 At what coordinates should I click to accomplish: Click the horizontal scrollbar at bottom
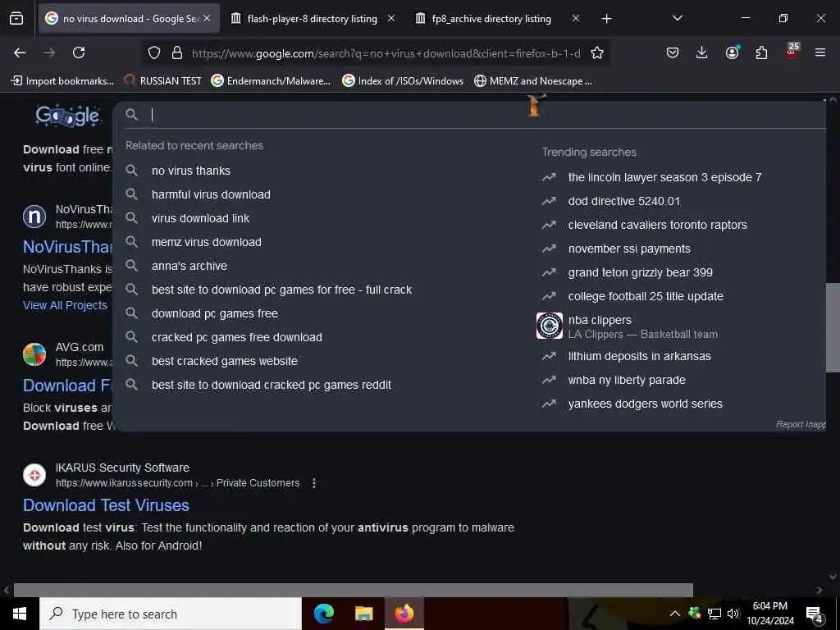coord(353,590)
